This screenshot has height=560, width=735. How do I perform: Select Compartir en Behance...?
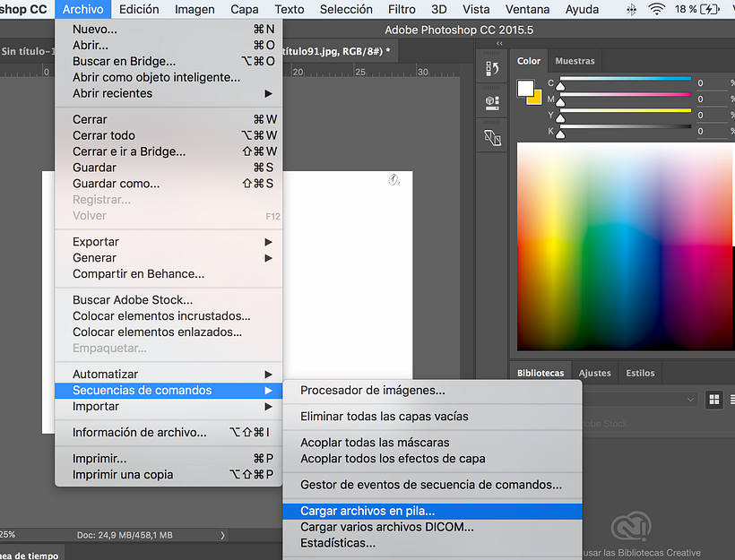pos(169,274)
